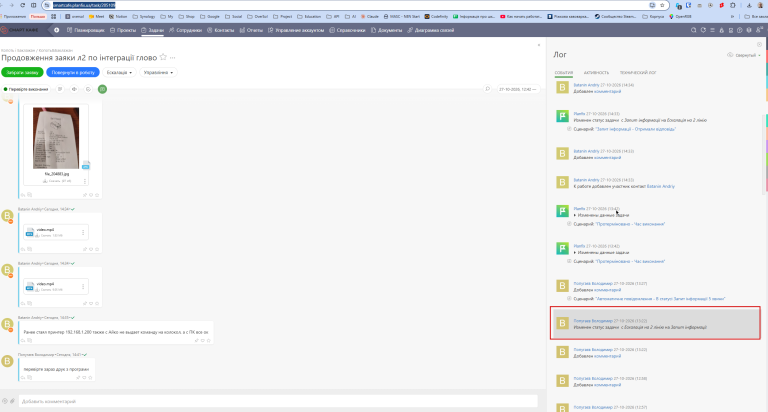Image resolution: width=768 pixels, height=412 pixels.
Task: Open three-dot menu of second video.mp4 attachment
Action: [x=83, y=287]
